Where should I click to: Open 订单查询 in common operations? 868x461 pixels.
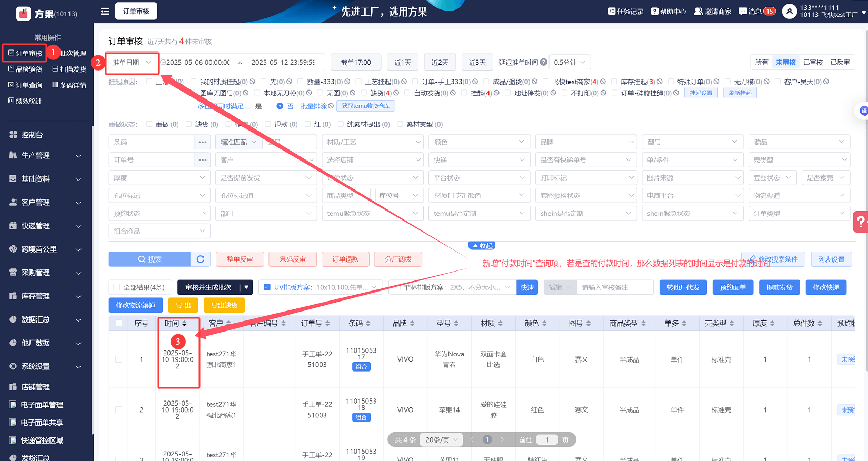pyautogui.click(x=25, y=85)
